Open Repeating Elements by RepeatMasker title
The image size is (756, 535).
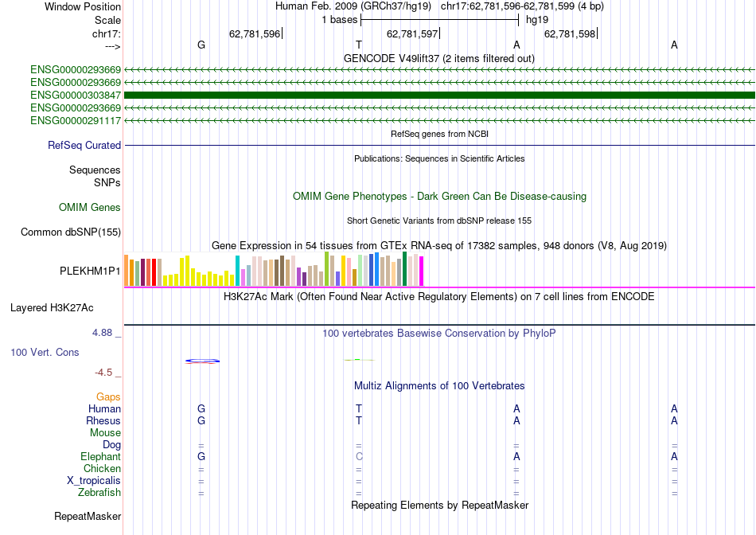point(440,505)
